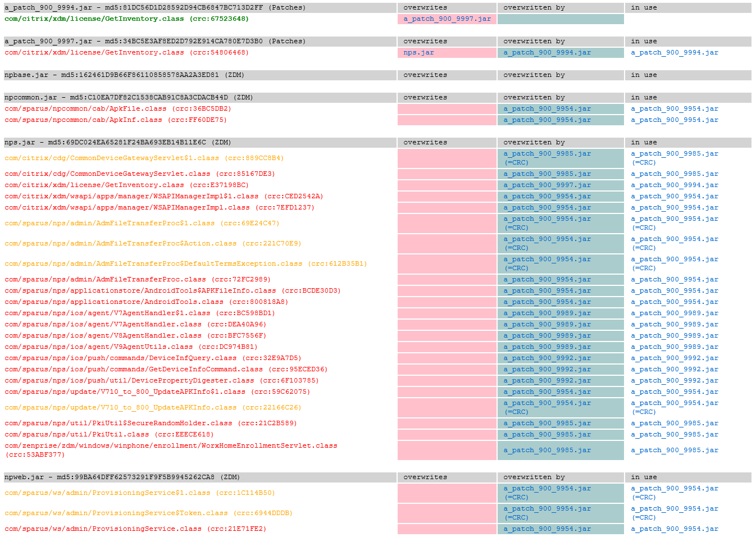Select the nps.jar md5 header text

coord(118,142)
